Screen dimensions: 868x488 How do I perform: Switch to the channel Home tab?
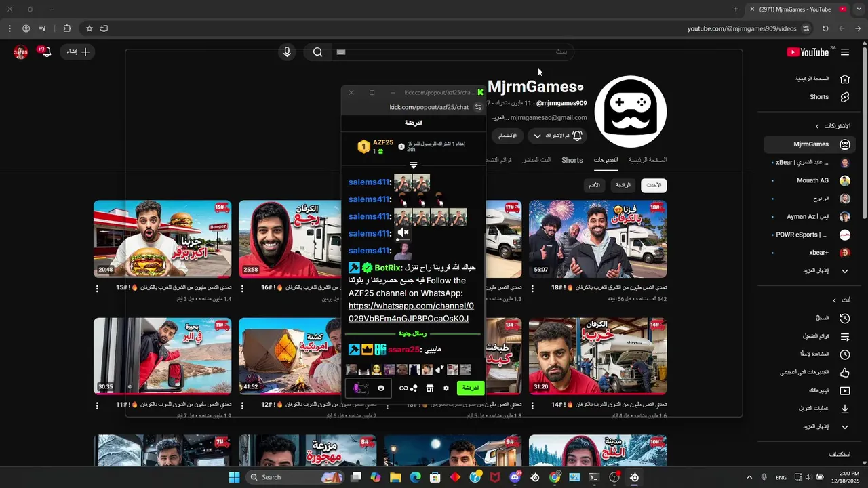click(647, 160)
